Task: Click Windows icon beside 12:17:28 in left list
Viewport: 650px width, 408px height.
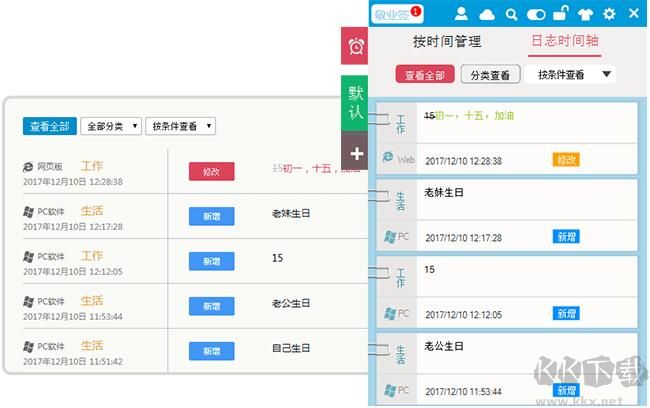Action: pyautogui.click(x=28, y=212)
